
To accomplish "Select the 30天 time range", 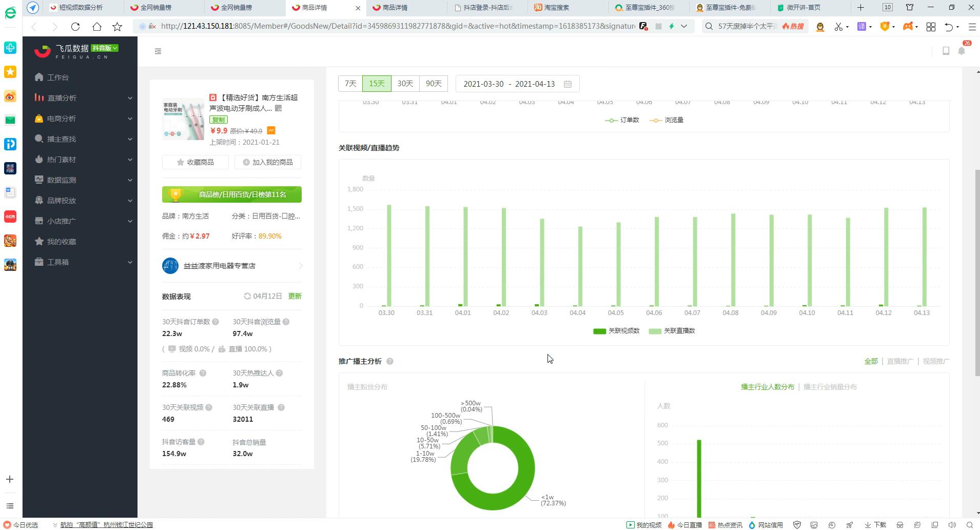I will click(x=405, y=84).
